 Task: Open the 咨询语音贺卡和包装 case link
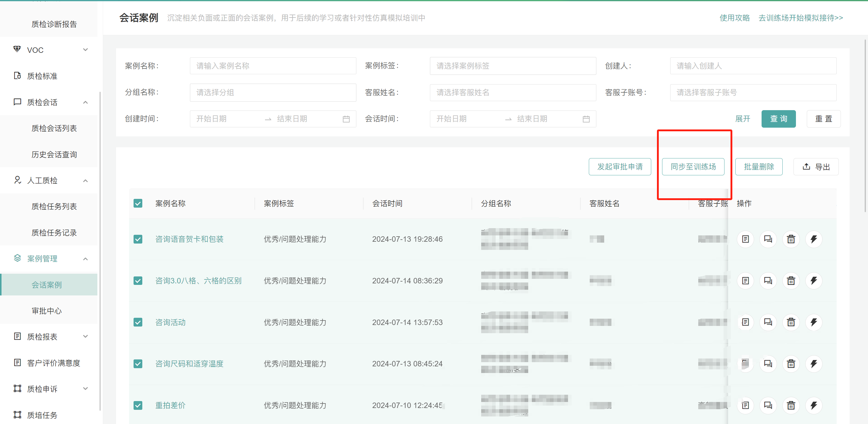click(189, 239)
